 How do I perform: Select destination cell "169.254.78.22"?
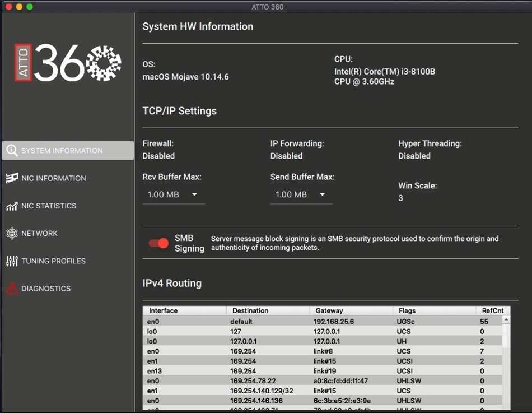pyautogui.click(x=253, y=380)
